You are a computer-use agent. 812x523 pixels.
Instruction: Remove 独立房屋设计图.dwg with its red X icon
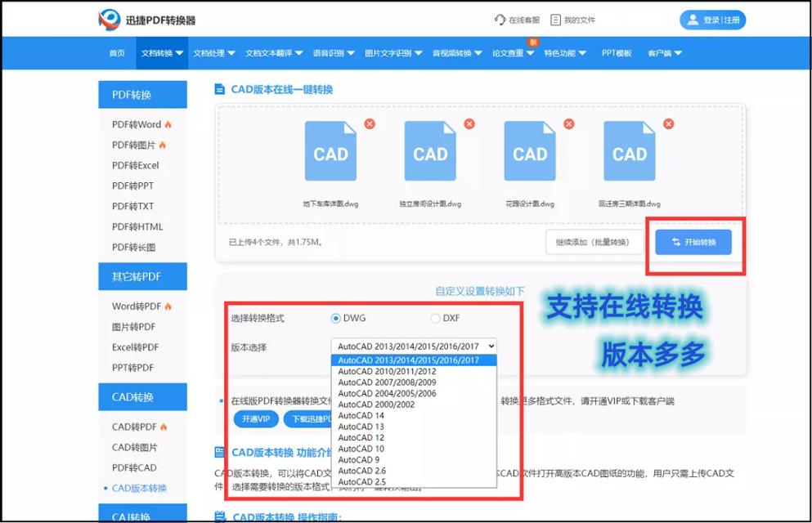point(469,123)
